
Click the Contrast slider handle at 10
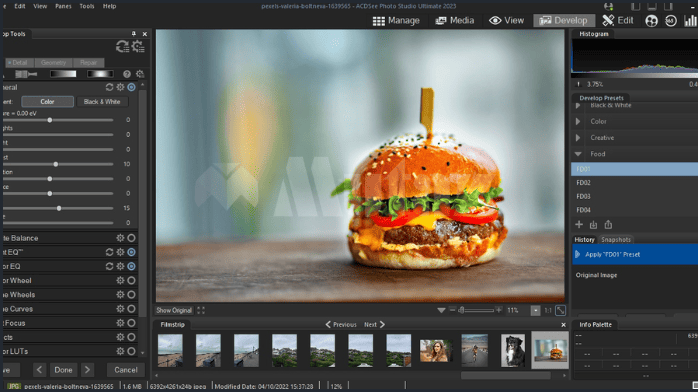tap(56, 164)
